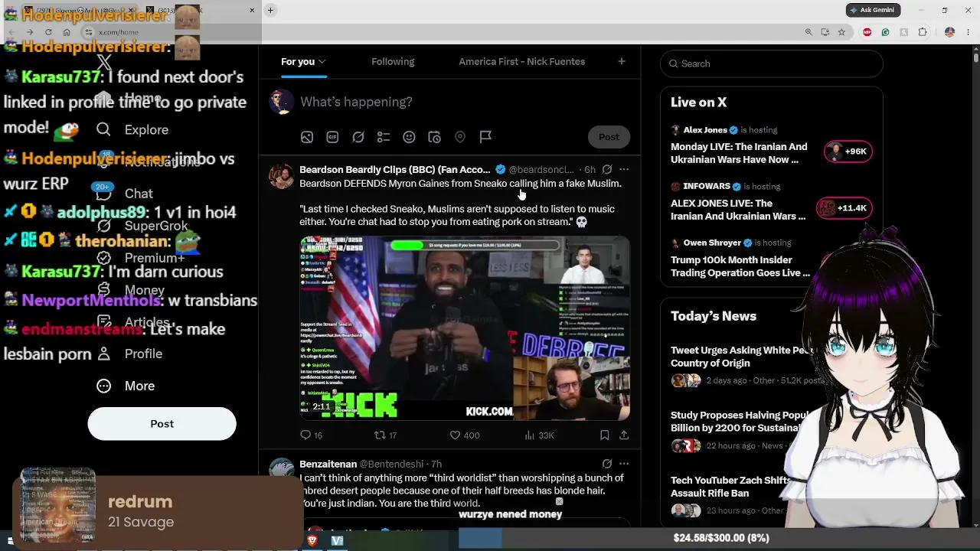This screenshot has height=551, width=980.
Task: Open the browser extensions puzzle menu
Action: point(923,32)
